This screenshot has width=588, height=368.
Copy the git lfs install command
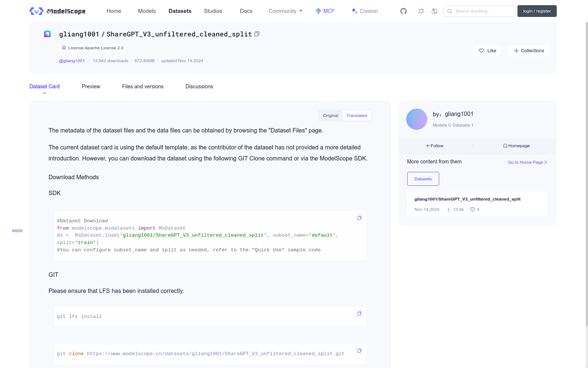pyautogui.click(x=359, y=314)
